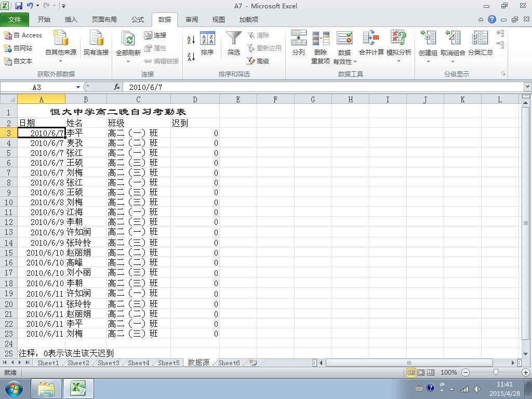Select column D header

[195, 99]
